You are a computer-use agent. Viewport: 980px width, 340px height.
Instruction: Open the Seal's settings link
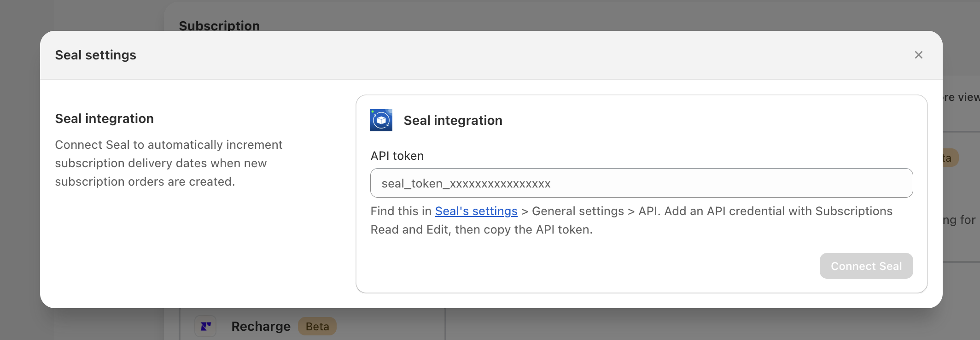coord(476,211)
